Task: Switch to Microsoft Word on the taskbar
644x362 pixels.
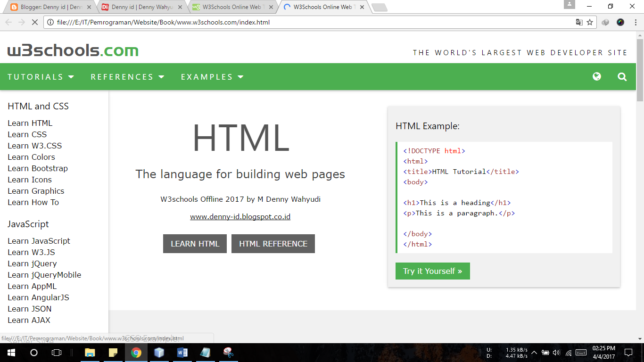Action: pos(182,353)
